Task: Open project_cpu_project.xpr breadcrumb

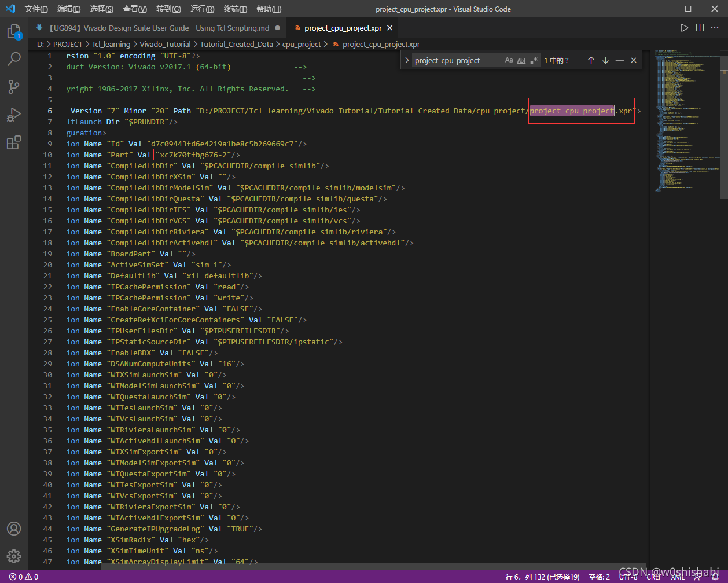Action: [x=381, y=44]
